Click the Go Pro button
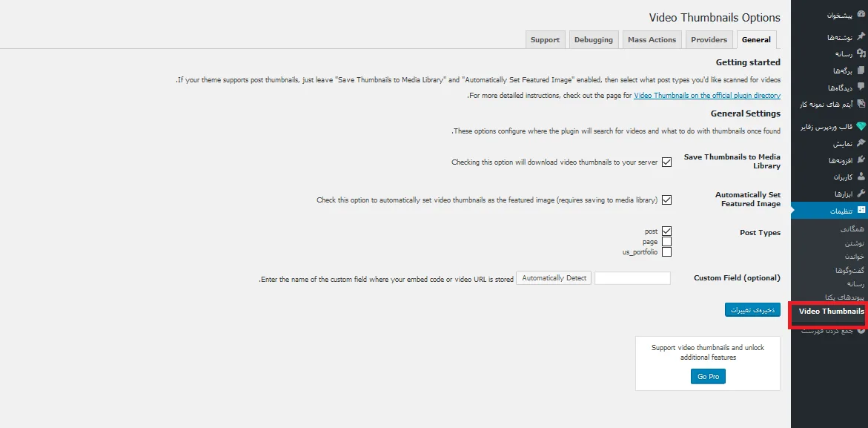 coord(708,377)
